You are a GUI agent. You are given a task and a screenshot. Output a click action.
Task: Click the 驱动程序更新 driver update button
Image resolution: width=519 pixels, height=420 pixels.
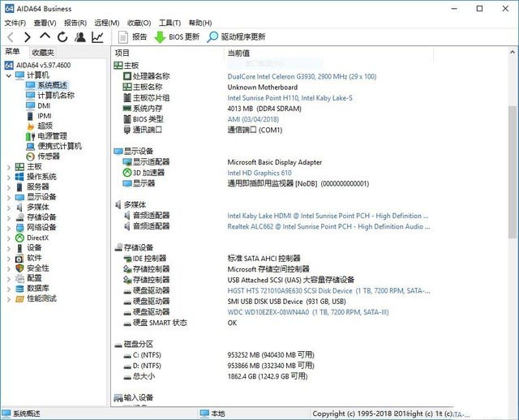pyautogui.click(x=236, y=37)
